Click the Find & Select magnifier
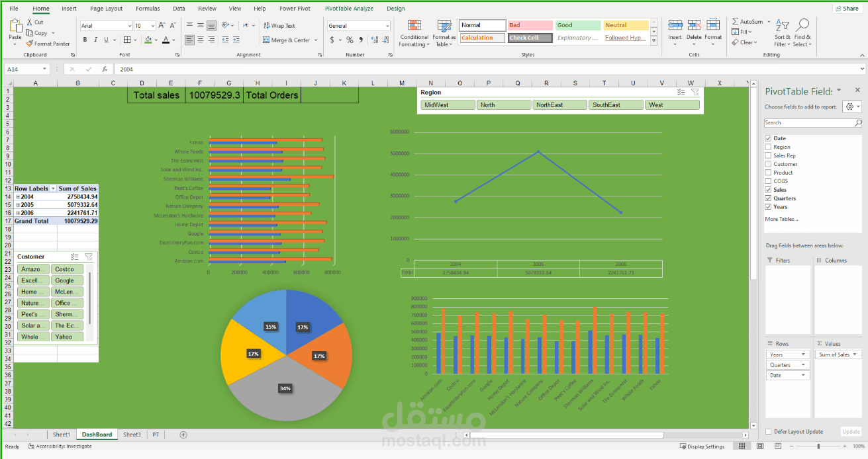This screenshot has height=459, width=868. (x=802, y=26)
